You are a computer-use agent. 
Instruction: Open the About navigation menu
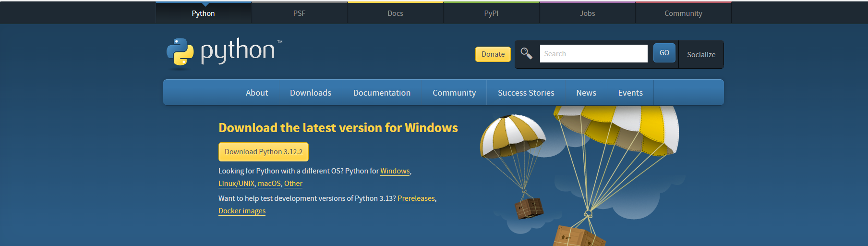(x=257, y=93)
